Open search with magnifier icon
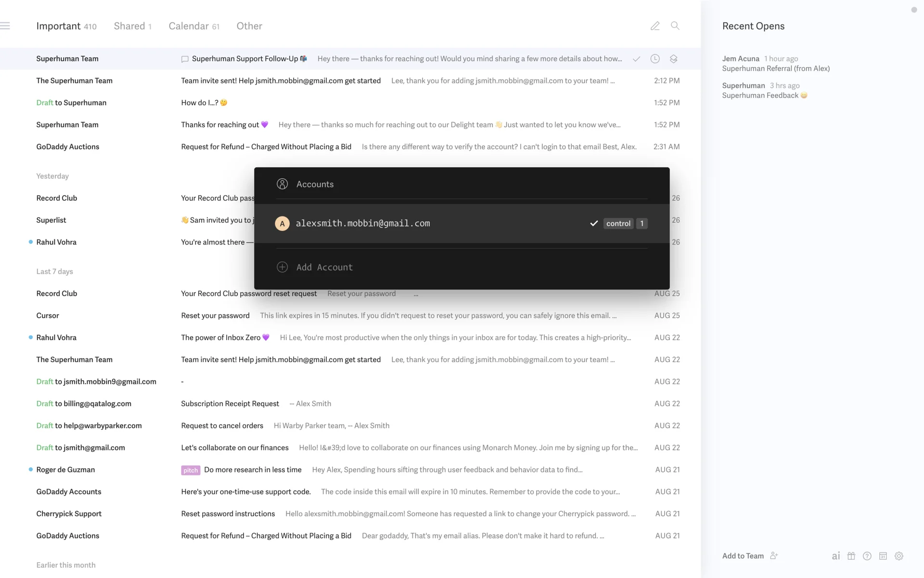Image resolution: width=924 pixels, height=578 pixels. [675, 26]
